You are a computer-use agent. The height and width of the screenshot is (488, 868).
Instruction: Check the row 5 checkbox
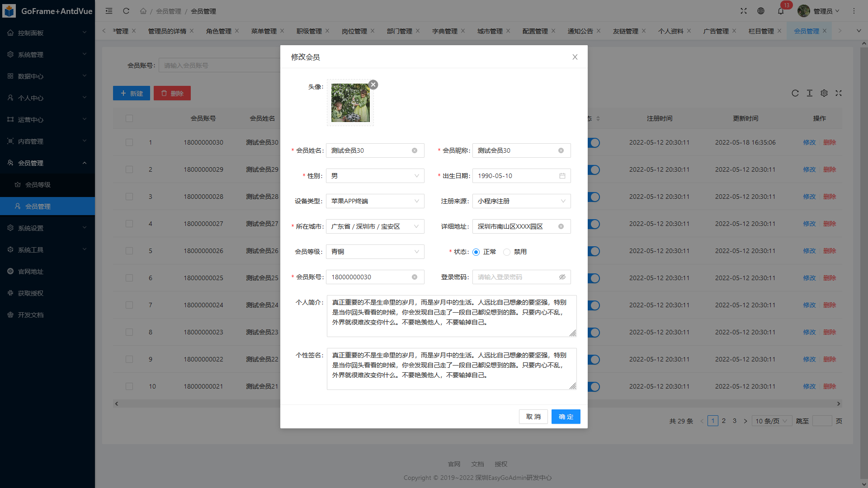pos(129,251)
